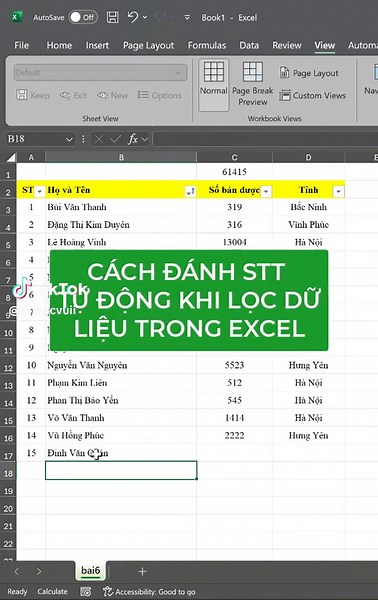Open Customize Quick Access Toolbar dropdown
Screen dimensions: 378x600
pyautogui.click(x=187, y=17)
